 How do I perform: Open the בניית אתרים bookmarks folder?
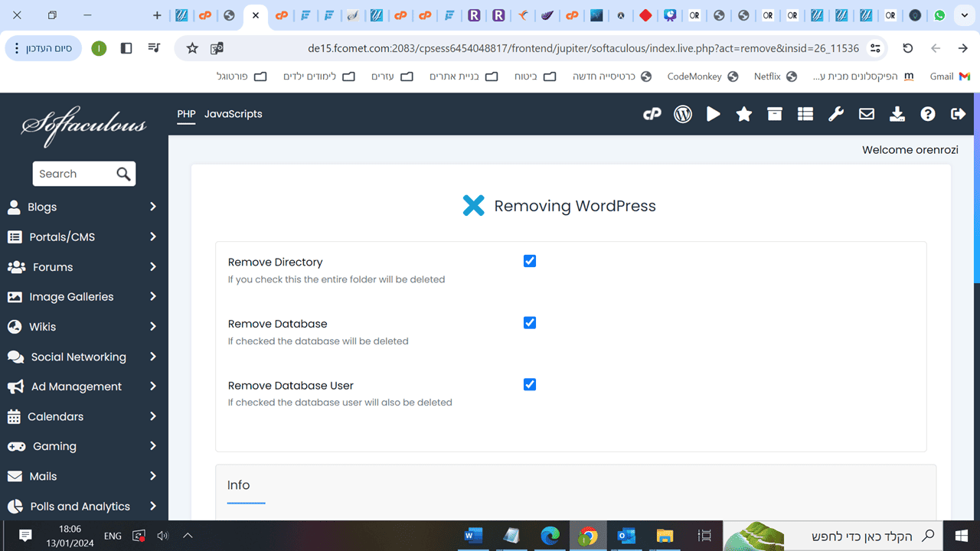pos(464,77)
